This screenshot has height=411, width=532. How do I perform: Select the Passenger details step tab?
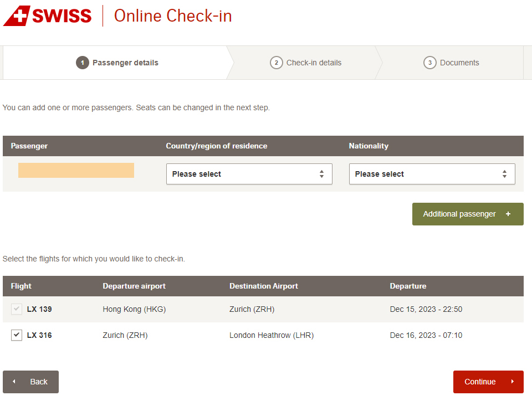(x=125, y=63)
